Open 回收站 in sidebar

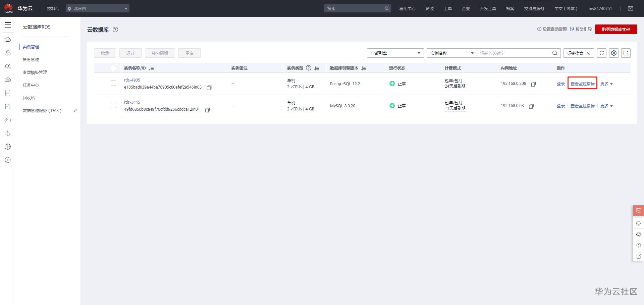[29, 98]
